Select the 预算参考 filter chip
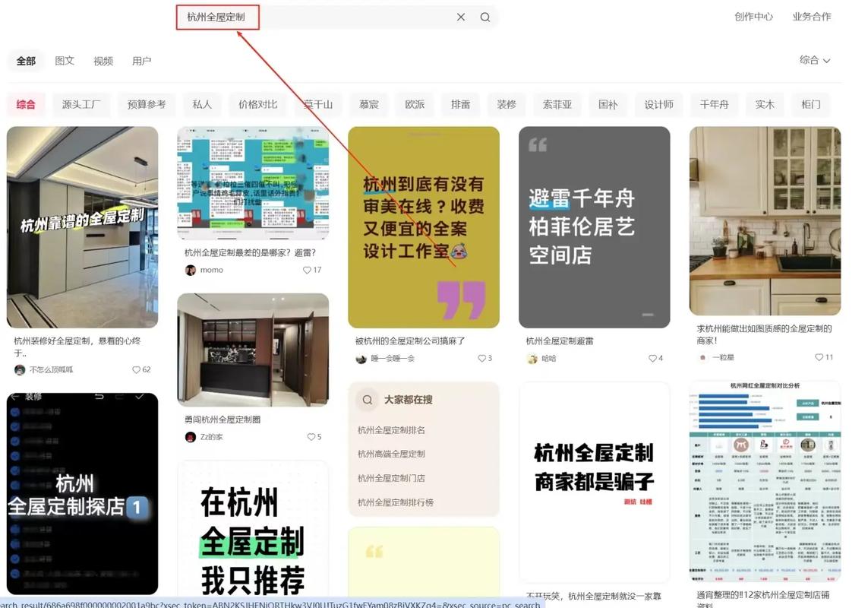The width and height of the screenshot is (868, 608). (147, 105)
